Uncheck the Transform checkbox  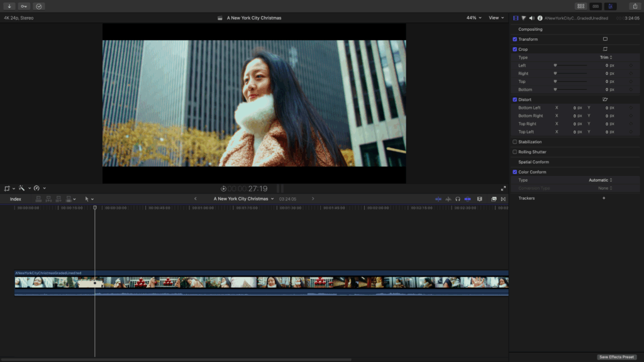(515, 39)
